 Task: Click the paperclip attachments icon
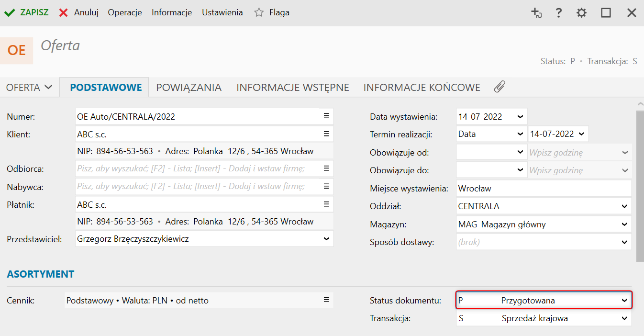click(500, 87)
